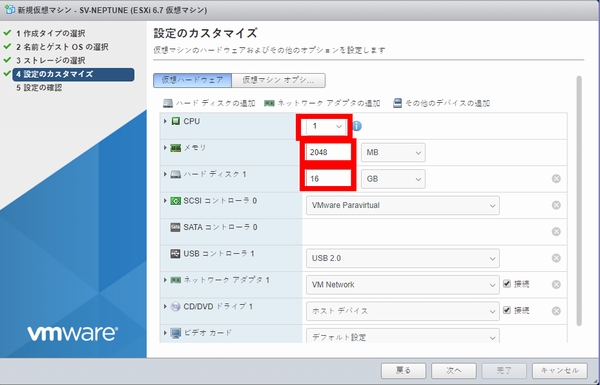Viewport: 600px width, 385px height.
Task: Click the memory size field showing 2048
Action: (328, 152)
